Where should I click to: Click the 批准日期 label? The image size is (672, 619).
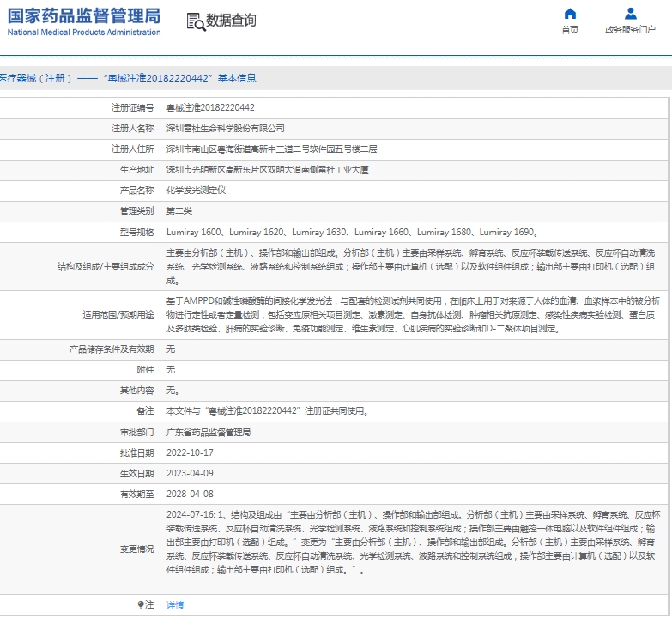click(136, 452)
